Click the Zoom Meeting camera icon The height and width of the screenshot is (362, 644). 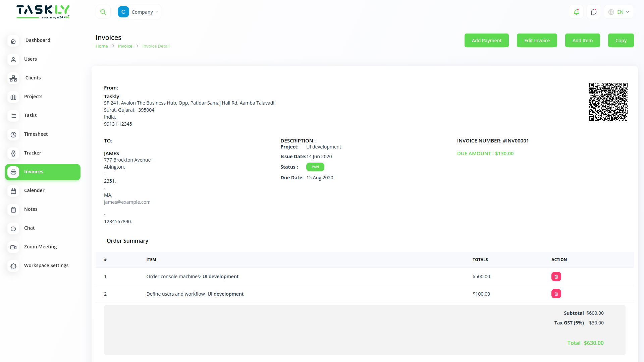click(13, 247)
